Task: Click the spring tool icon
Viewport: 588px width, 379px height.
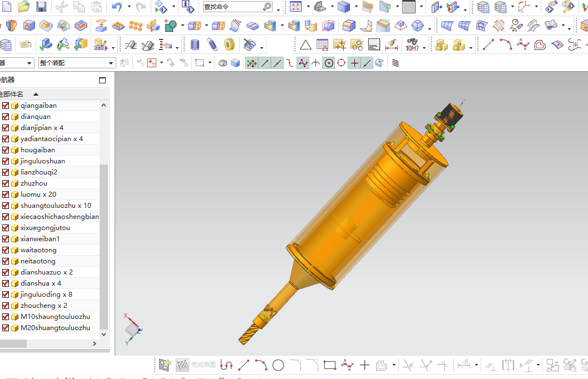Action: pyautogui.click(x=213, y=45)
